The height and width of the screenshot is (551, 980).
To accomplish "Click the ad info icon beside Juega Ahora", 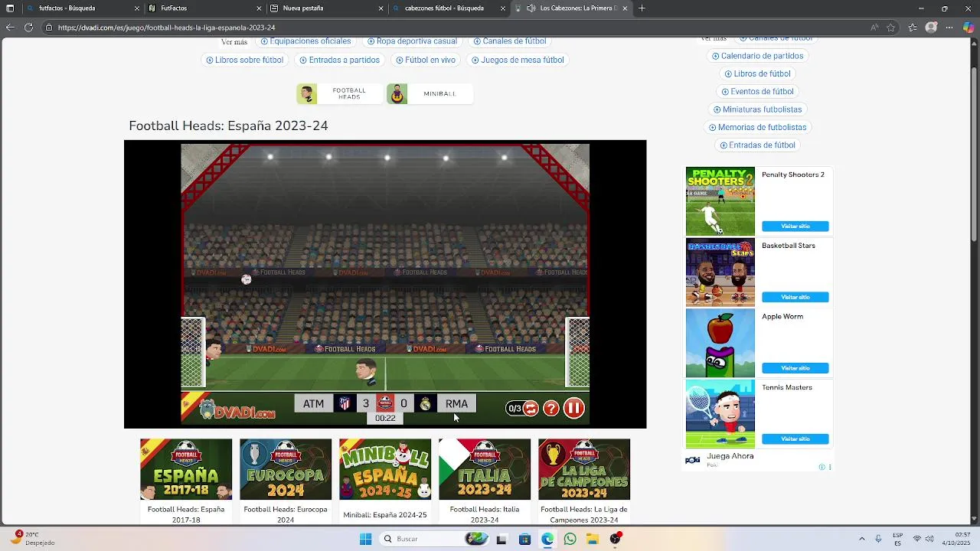I will point(822,467).
